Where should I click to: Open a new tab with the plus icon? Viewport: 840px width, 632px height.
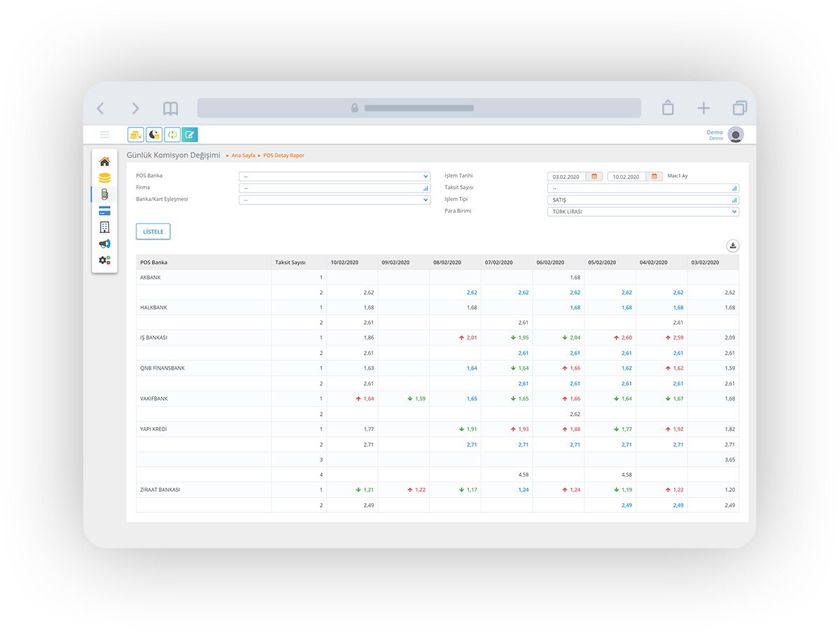tap(703, 108)
